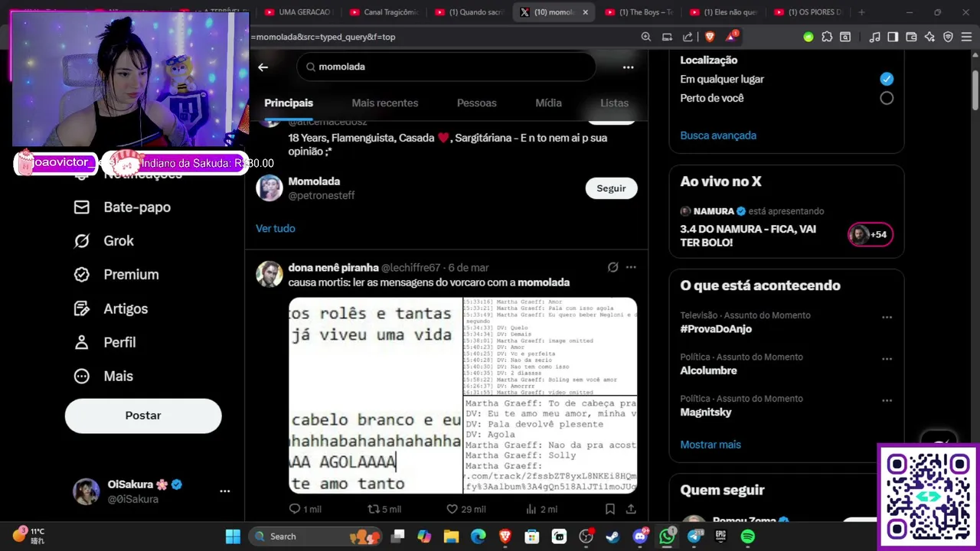Image resolution: width=980 pixels, height=551 pixels.
Task: Open the Mídia tab
Action: pos(548,103)
